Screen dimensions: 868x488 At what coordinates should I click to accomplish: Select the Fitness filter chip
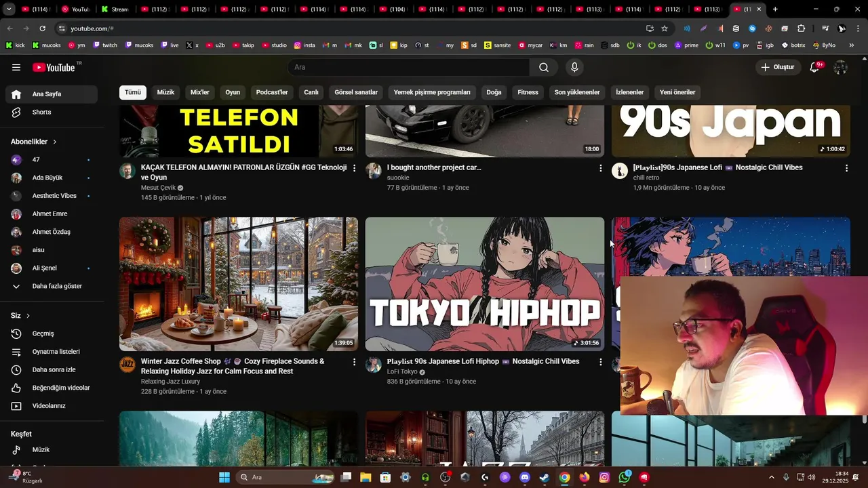(x=528, y=92)
